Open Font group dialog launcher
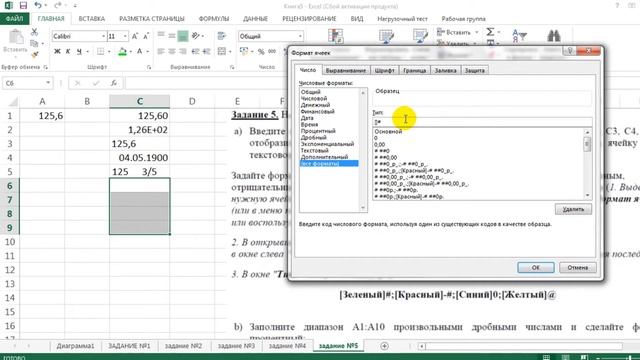Image resolution: width=640 pixels, height=360 pixels. click(149, 67)
